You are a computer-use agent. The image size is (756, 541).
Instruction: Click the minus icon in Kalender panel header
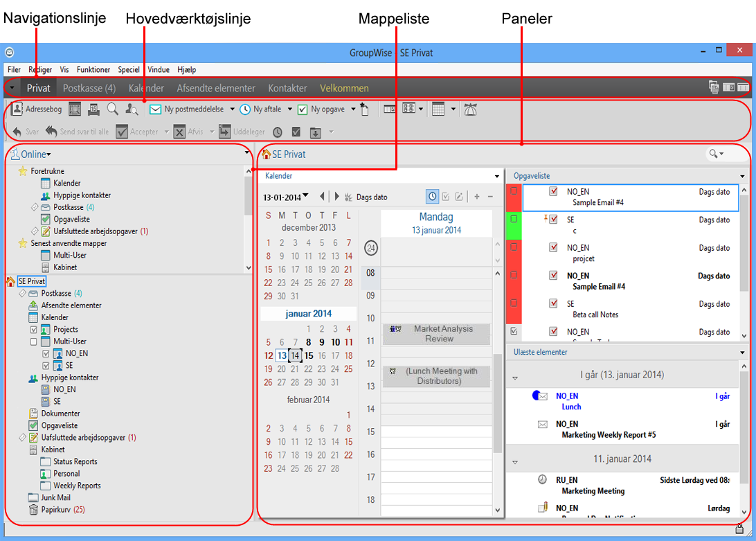click(x=490, y=197)
